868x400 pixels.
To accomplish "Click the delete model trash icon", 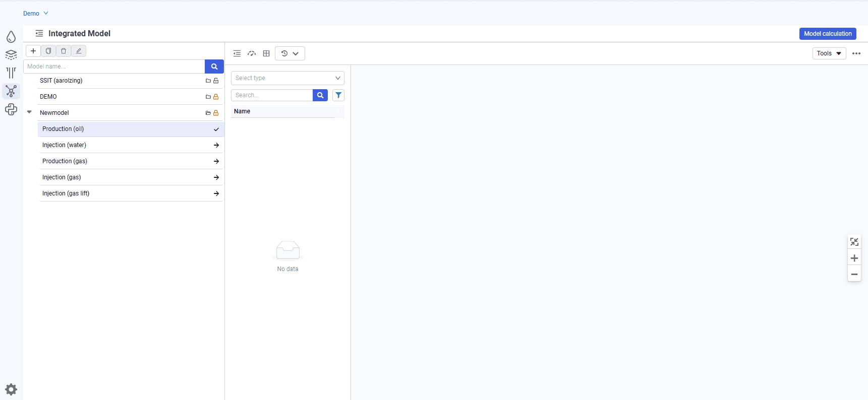I will [x=64, y=51].
